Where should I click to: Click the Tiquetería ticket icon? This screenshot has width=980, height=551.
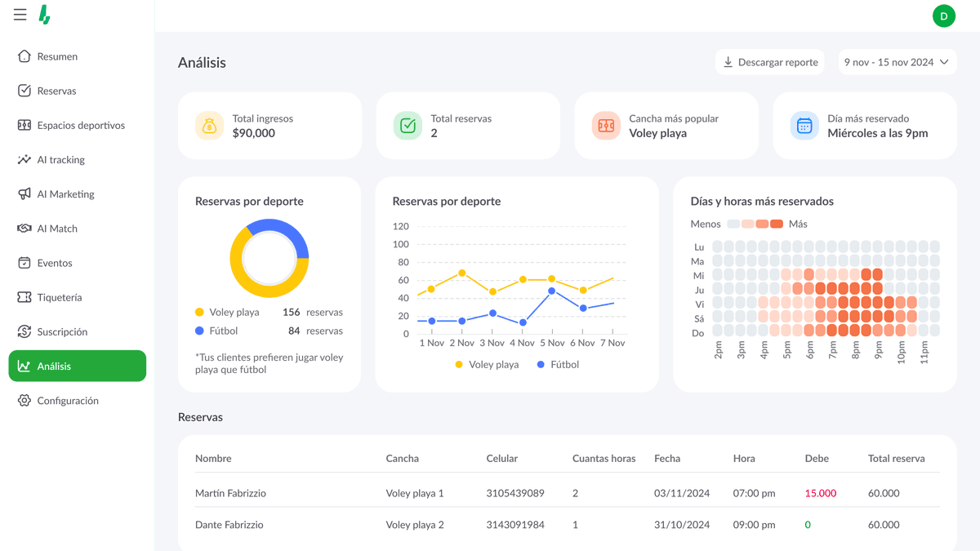(x=24, y=297)
